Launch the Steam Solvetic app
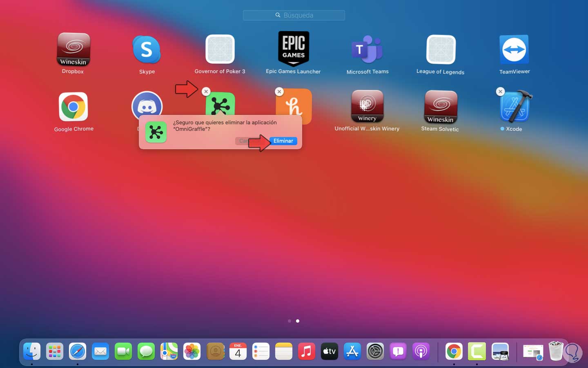 pyautogui.click(x=441, y=107)
